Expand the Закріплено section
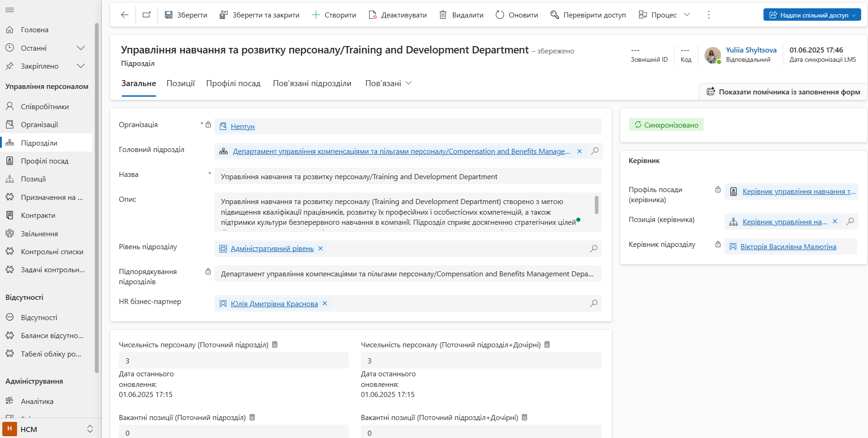 pos(81,66)
